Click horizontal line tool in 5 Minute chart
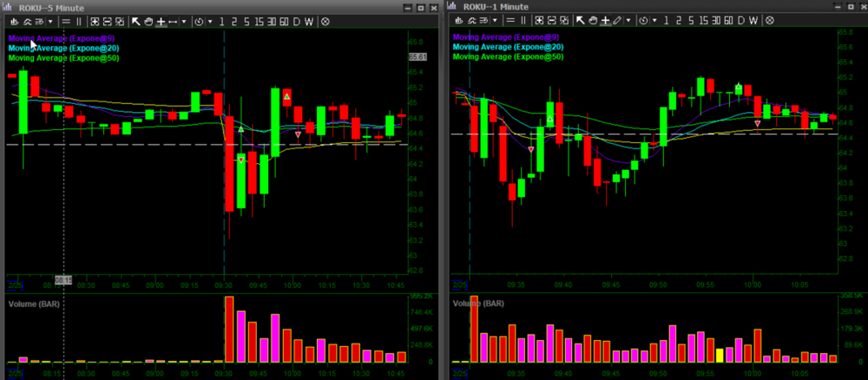 [x=66, y=21]
